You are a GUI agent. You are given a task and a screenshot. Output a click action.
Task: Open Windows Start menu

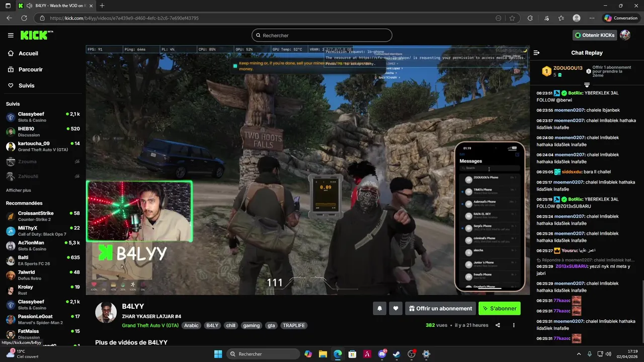pos(218,354)
